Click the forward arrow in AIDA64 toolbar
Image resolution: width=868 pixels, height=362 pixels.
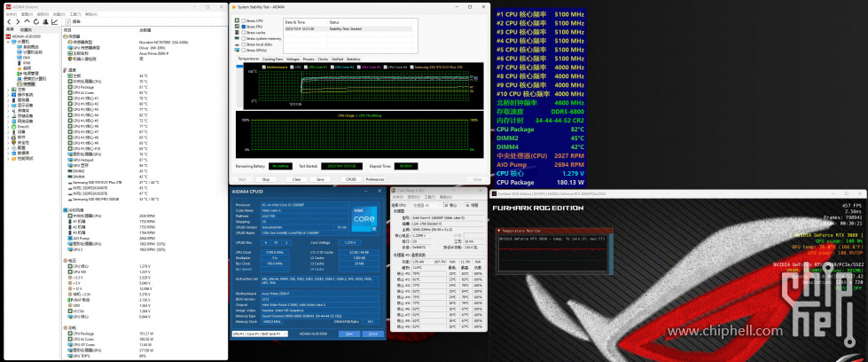click(x=18, y=21)
